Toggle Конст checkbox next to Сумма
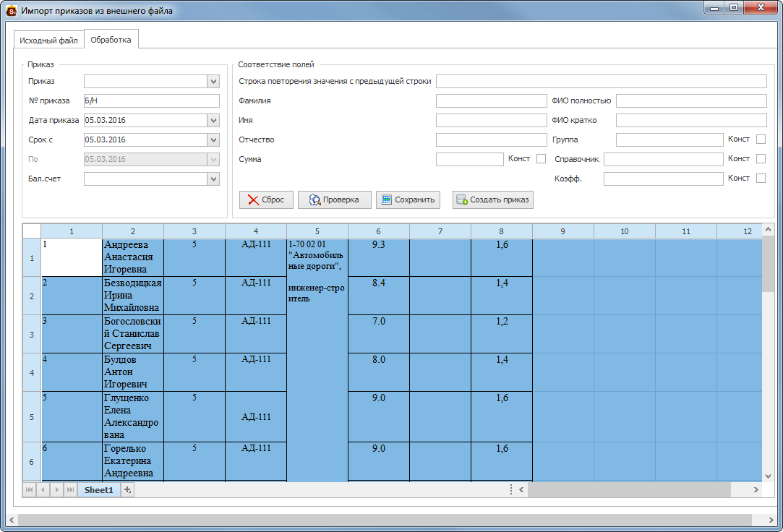This screenshot has height=532, width=783. tap(541, 159)
